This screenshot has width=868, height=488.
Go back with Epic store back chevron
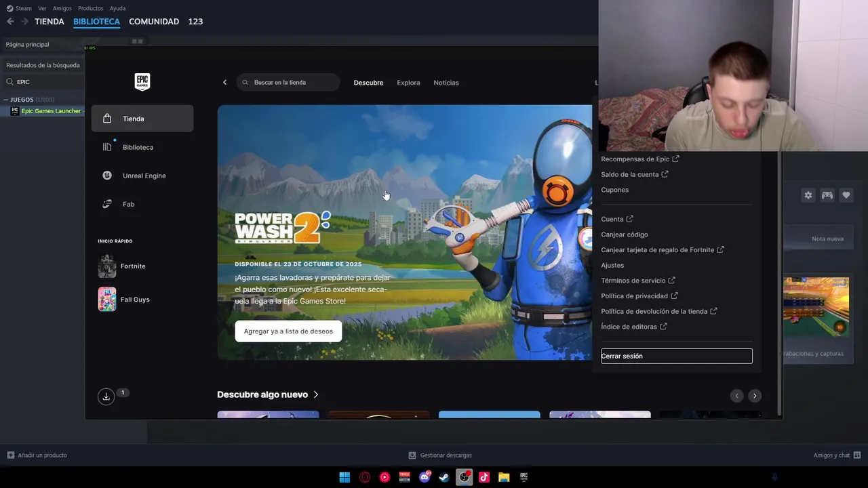pos(224,83)
